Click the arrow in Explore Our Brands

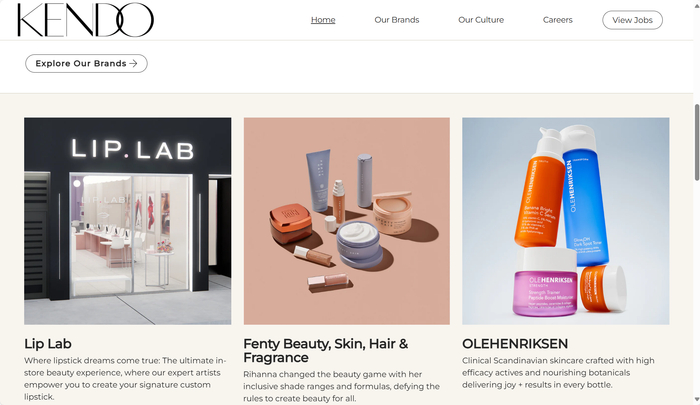tap(133, 63)
